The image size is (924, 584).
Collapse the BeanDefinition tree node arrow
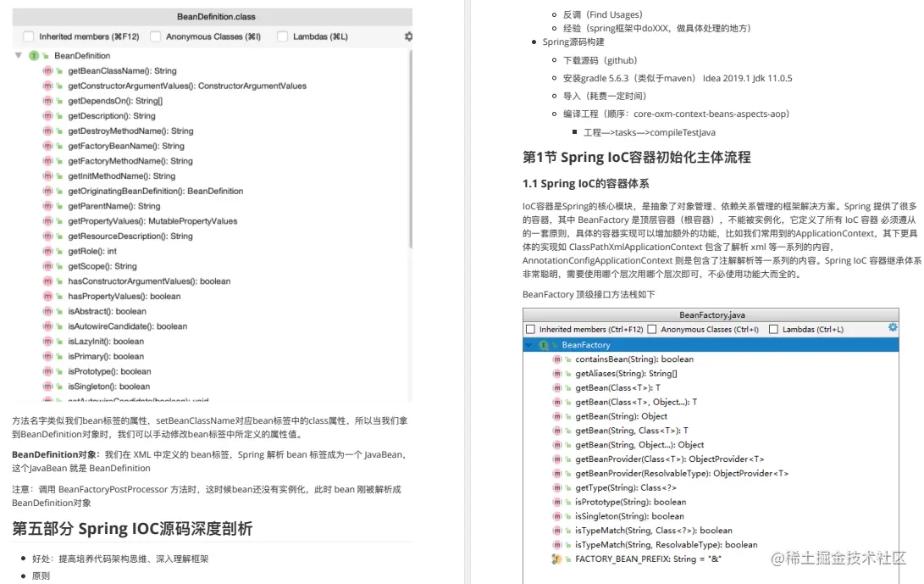[x=19, y=55]
